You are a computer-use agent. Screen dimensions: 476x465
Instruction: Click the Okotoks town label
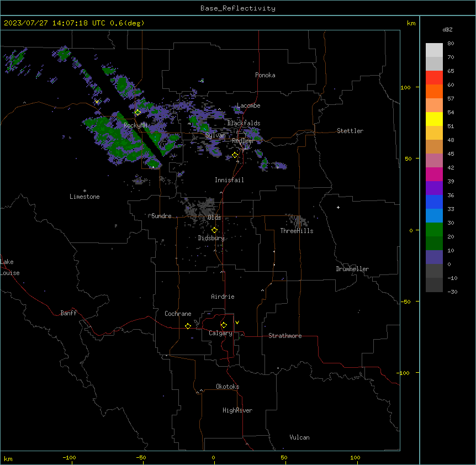click(x=228, y=387)
